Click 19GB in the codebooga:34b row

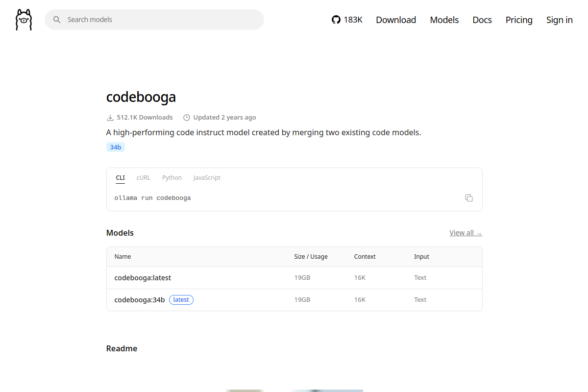click(x=302, y=300)
